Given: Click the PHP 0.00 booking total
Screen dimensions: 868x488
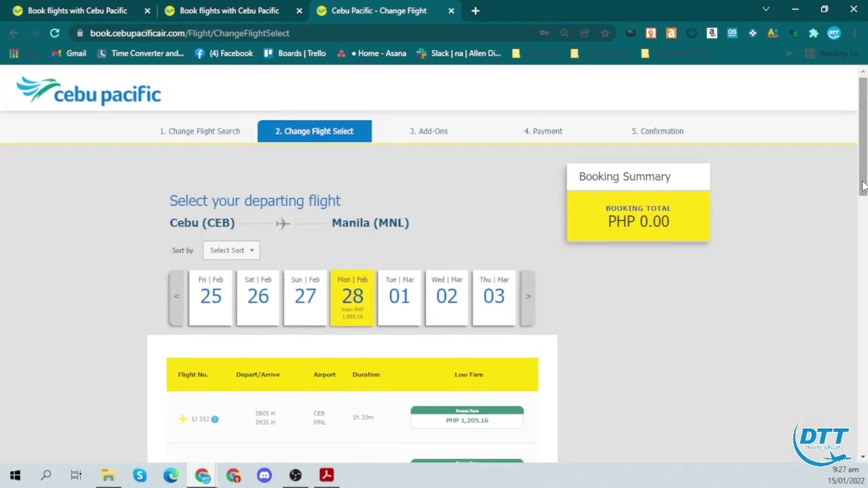Looking at the screenshot, I should [638, 222].
